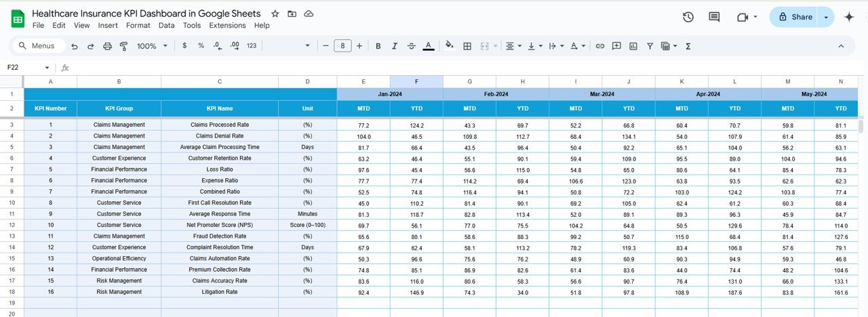Screen dimensions: 868x317
Task: Open version history clock icon
Action: click(x=688, y=17)
